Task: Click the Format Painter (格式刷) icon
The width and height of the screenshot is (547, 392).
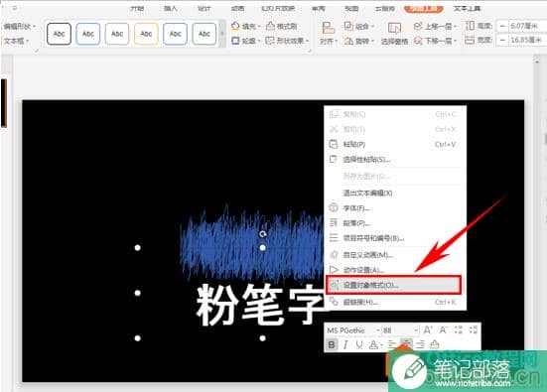Action: pos(270,26)
